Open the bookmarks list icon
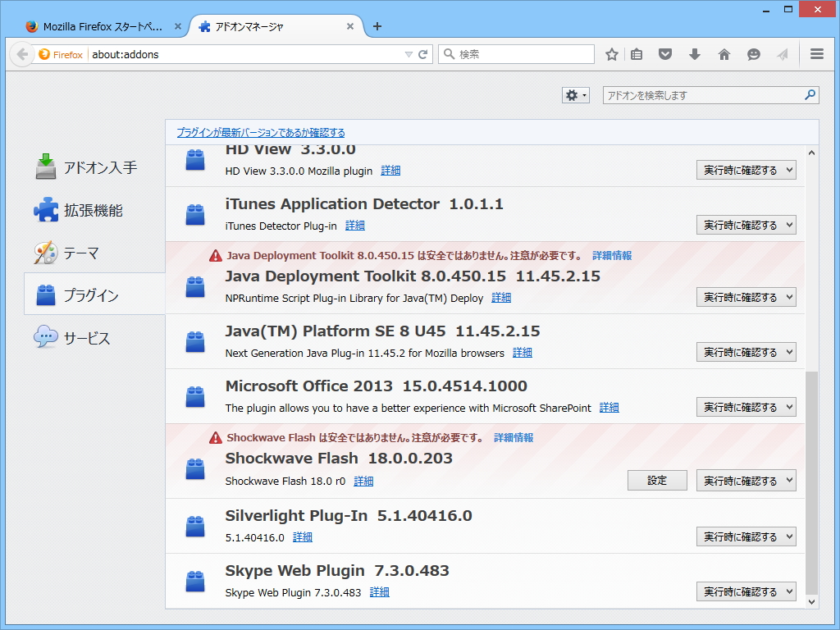This screenshot has height=630, width=840. pyautogui.click(x=637, y=54)
